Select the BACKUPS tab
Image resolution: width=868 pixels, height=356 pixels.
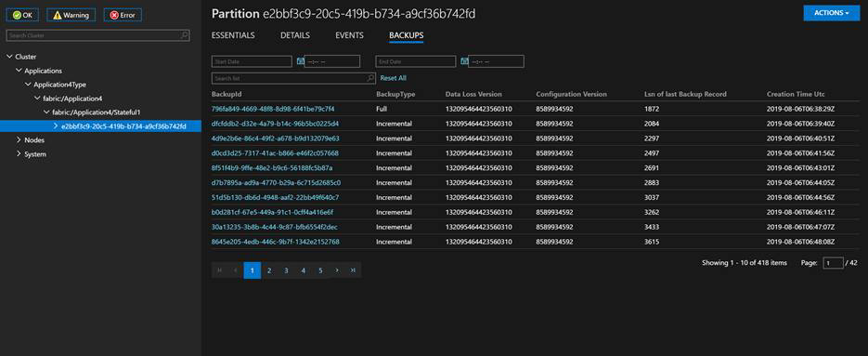click(x=407, y=35)
